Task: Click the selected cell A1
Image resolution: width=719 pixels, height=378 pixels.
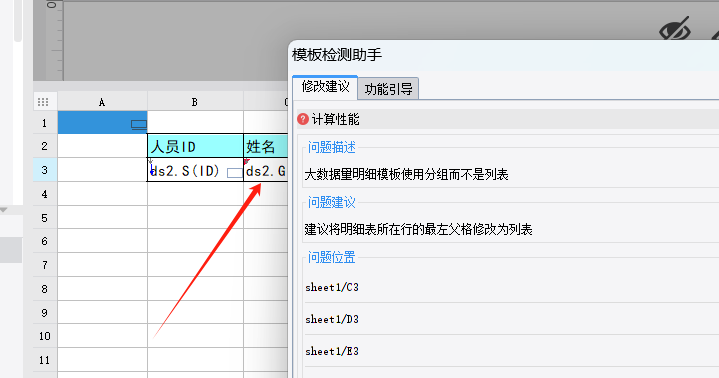Action: (102, 122)
